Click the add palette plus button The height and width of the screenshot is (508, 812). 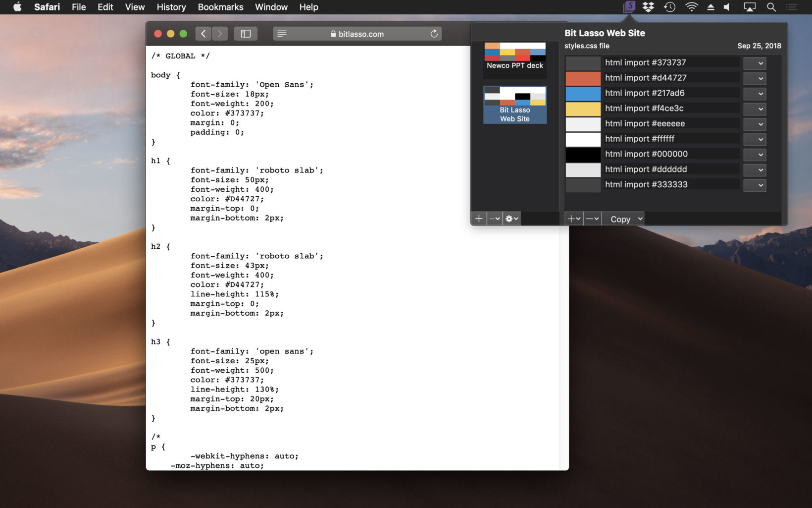coord(479,219)
